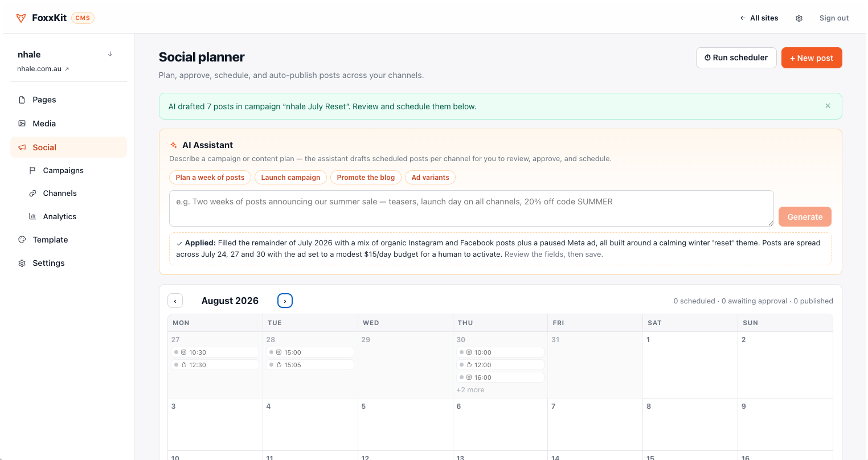Show +2 more posts on the 30th
The height and width of the screenshot is (460, 868).
click(470, 390)
